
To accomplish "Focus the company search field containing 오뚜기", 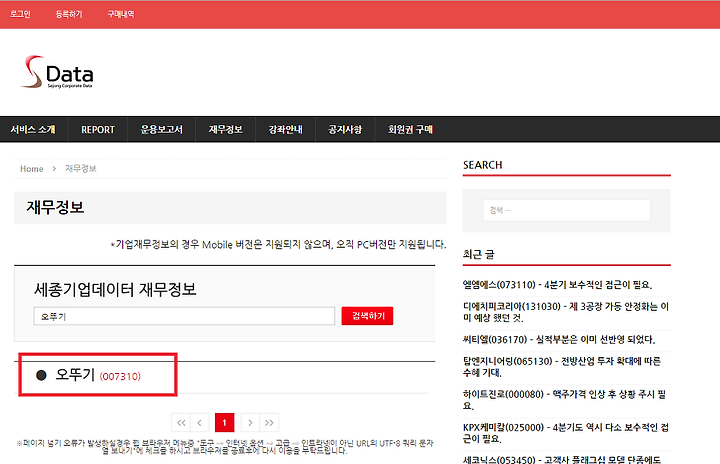I will click(x=184, y=316).
